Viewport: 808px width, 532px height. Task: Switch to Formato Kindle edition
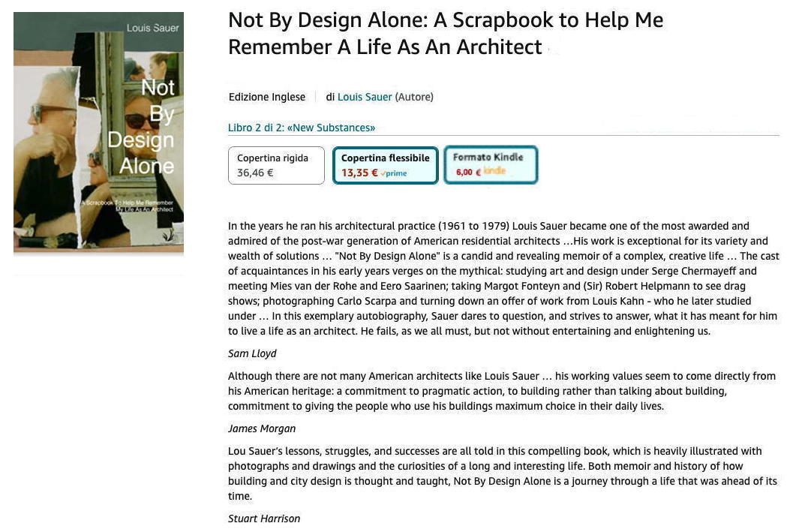[491, 164]
